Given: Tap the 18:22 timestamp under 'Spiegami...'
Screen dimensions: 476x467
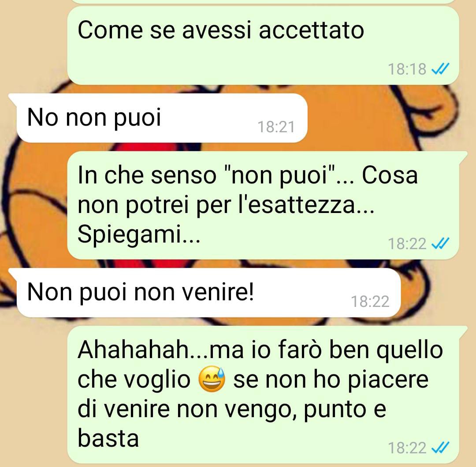Looking at the screenshot, I should pyautogui.click(x=407, y=243).
